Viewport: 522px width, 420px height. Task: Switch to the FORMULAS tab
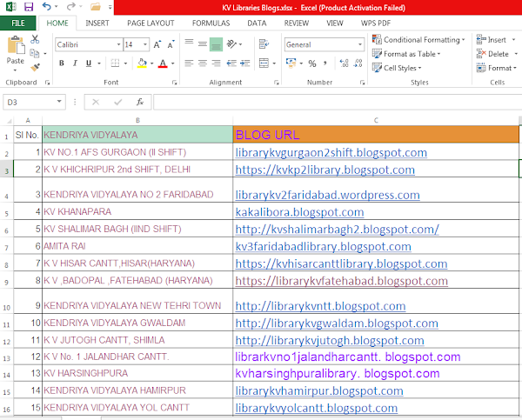211,23
